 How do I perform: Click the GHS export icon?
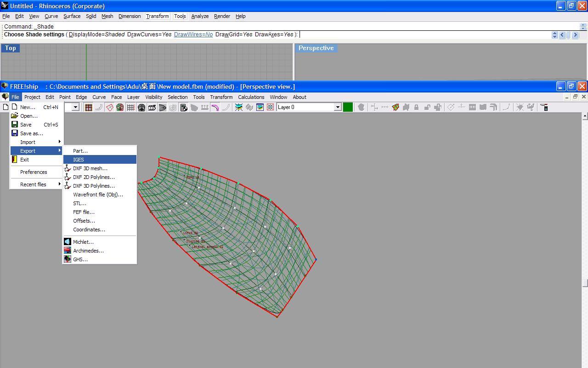[x=68, y=259]
